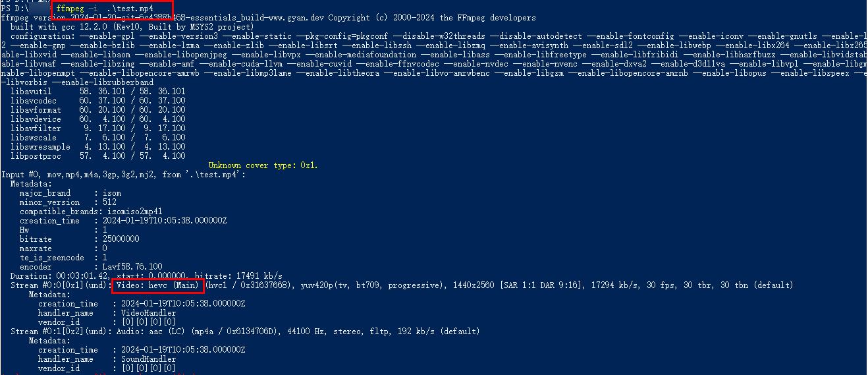
Task: Click the bitrate 25000000 metadata value
Action: pyautogui.click(x=121, y=239)
